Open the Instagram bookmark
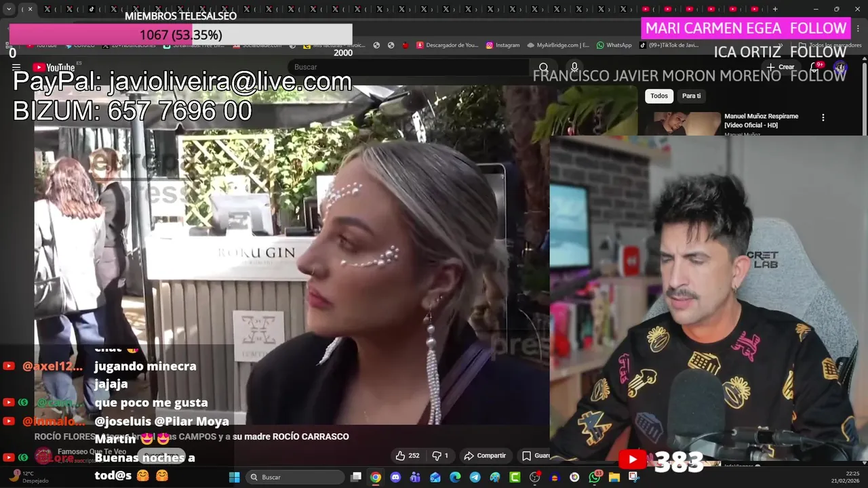The image size is (868, 488). click(x=502, y=45)
